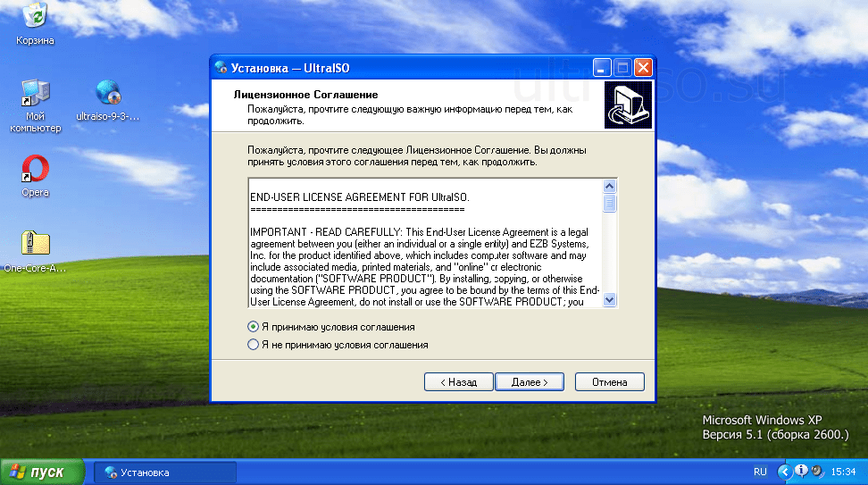Viewport: 868px width, 485px height.
Task: Click the END-USER LICENSE AGREEMENT FOR UltraISO line
Action: [360, 197]
